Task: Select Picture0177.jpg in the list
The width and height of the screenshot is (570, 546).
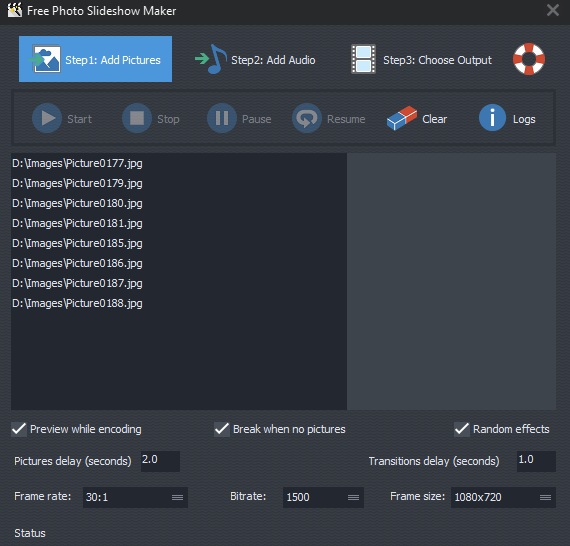Action: 178,163
